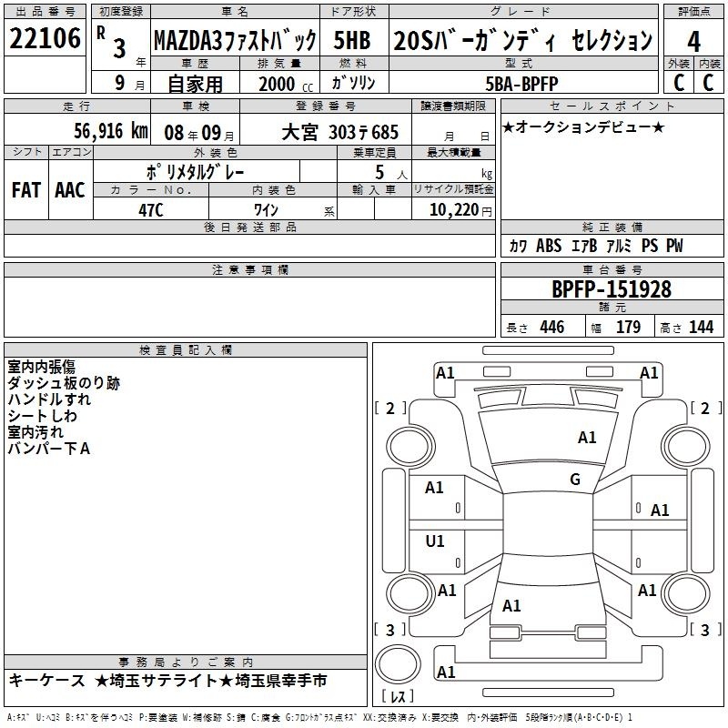Select the registration number 大宮 303テ685
This screenshot has width=728, height=728.
(x=340, y=131)
